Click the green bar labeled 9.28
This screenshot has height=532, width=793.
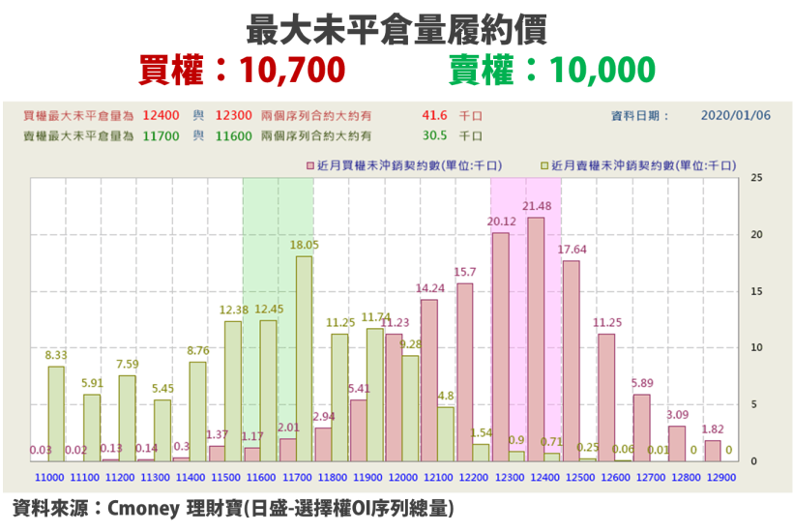pos(410,408)
